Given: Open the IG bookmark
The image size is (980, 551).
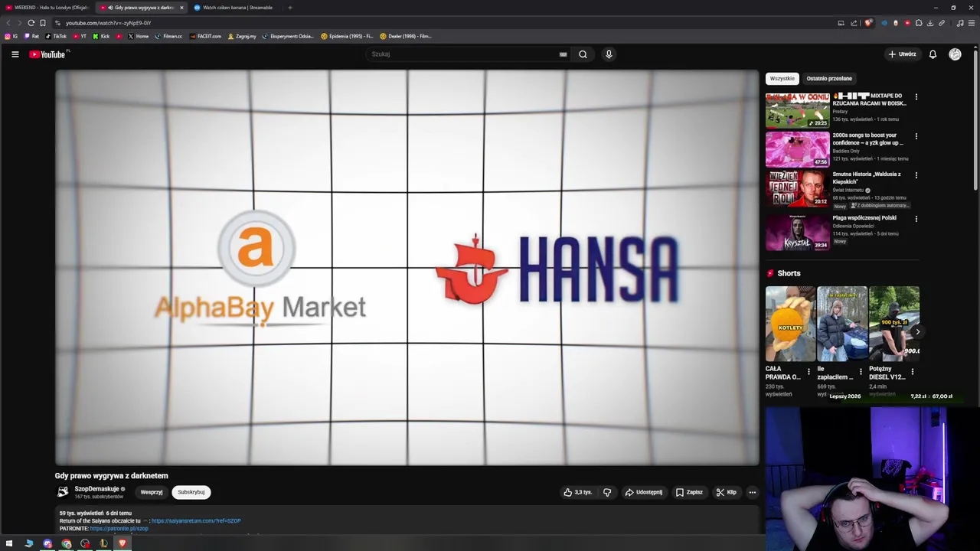Looking at the screenshot, I should pyautogui.click(x=11, y=36).
